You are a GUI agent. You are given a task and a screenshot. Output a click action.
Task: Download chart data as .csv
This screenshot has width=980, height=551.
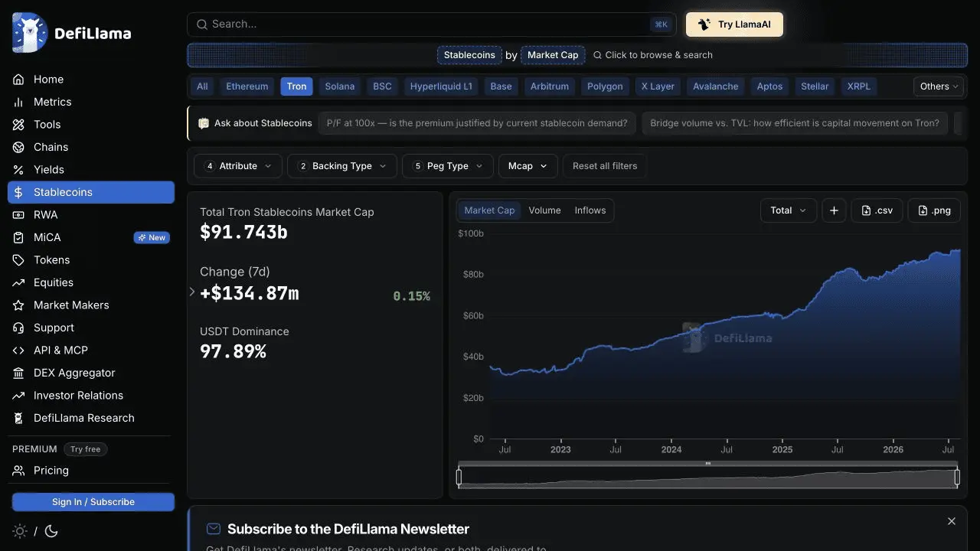click(x=877, y=210)
